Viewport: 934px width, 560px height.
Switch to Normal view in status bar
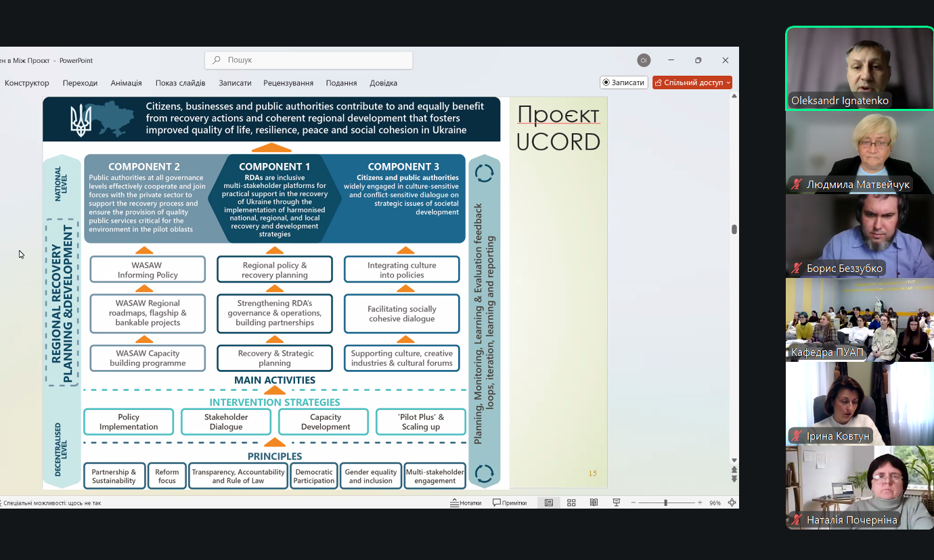pyautogui.click(x=549, y=503)
